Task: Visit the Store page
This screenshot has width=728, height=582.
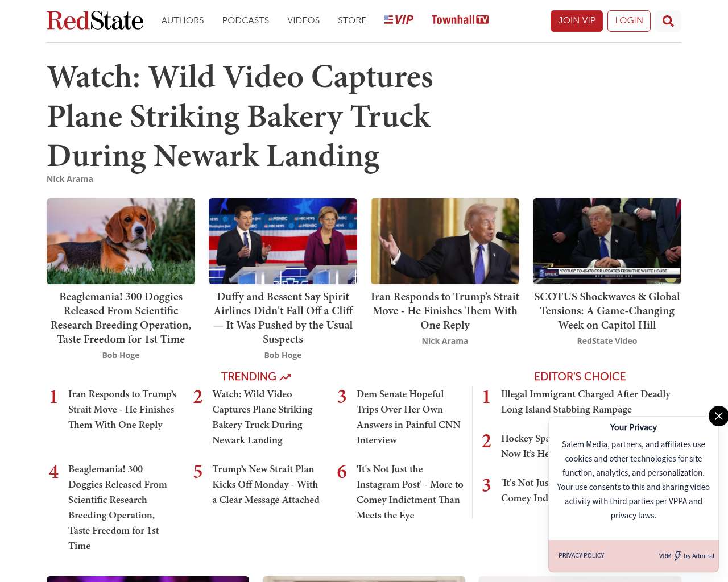Action: click(352, 20)
